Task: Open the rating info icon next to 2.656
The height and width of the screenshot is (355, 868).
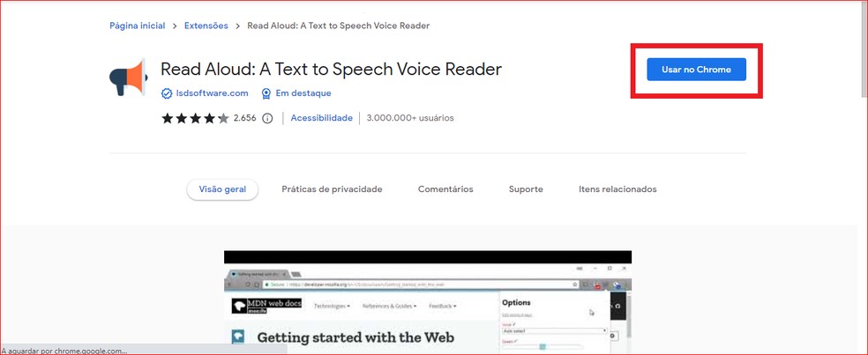Action: pyautogui.click(x=267, y=118)
